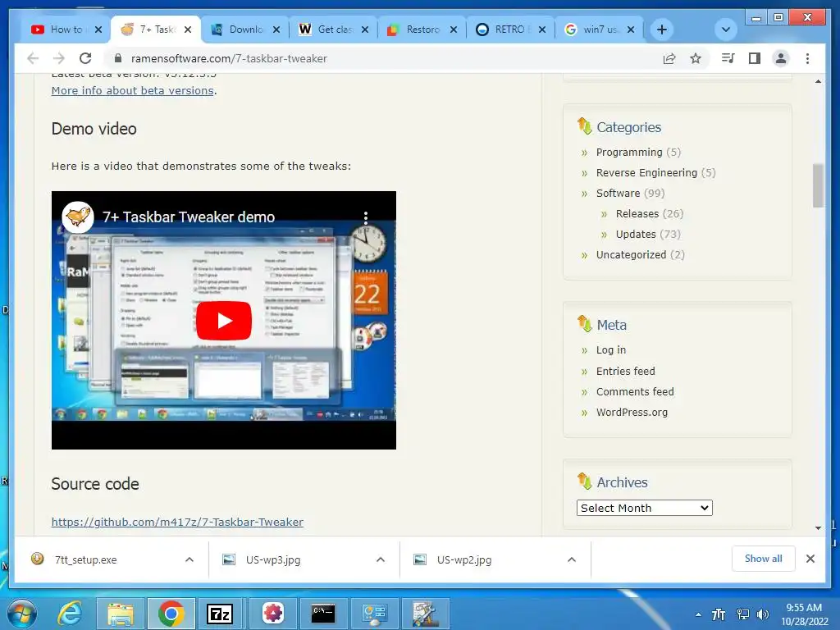Open the Windows Start menu orb
Screen dimensions: 840x630
tap(21, 614)
